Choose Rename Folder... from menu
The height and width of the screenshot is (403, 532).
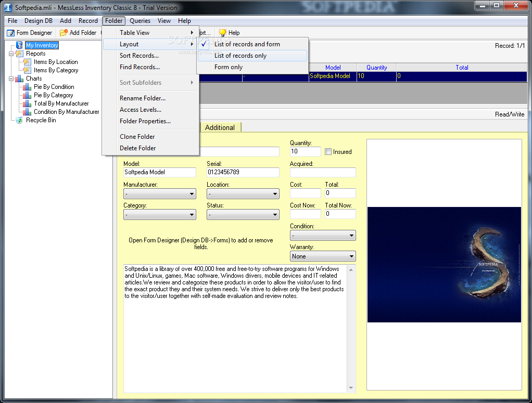click(150, 98)
